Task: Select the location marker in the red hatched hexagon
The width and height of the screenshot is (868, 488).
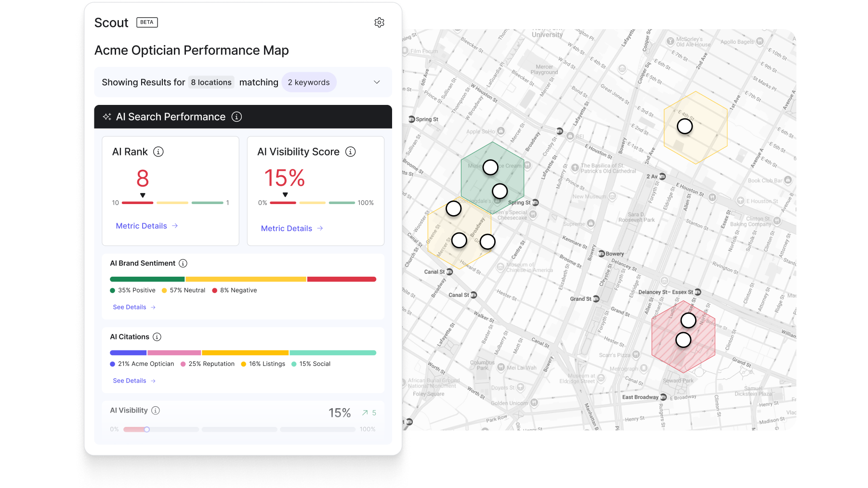Action: (688, 320)
